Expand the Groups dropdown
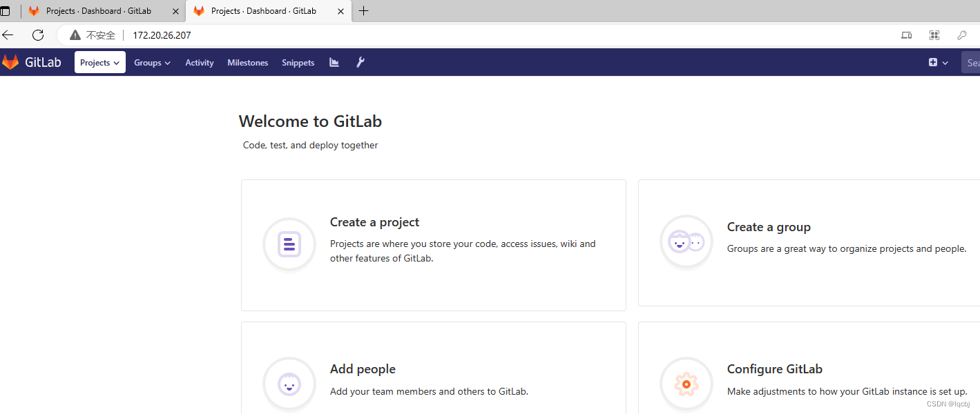Screen dimensions: 980x414 tap(152, 62)
